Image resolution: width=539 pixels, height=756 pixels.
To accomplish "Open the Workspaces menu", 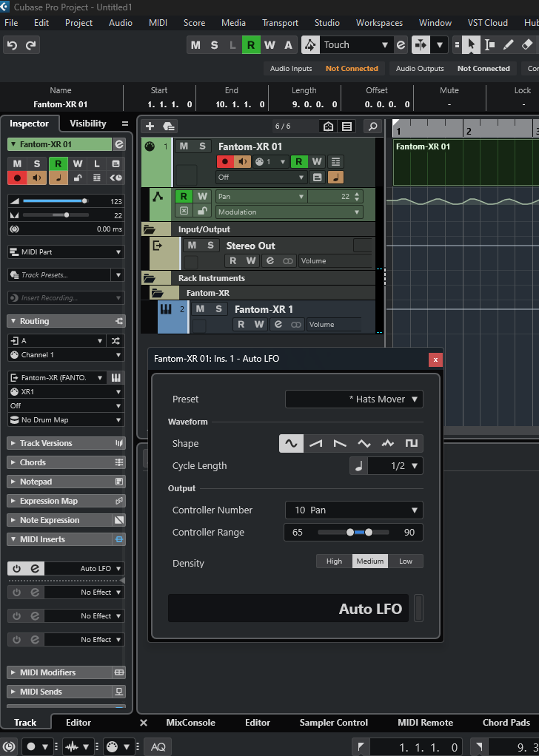I will point(379,23).
